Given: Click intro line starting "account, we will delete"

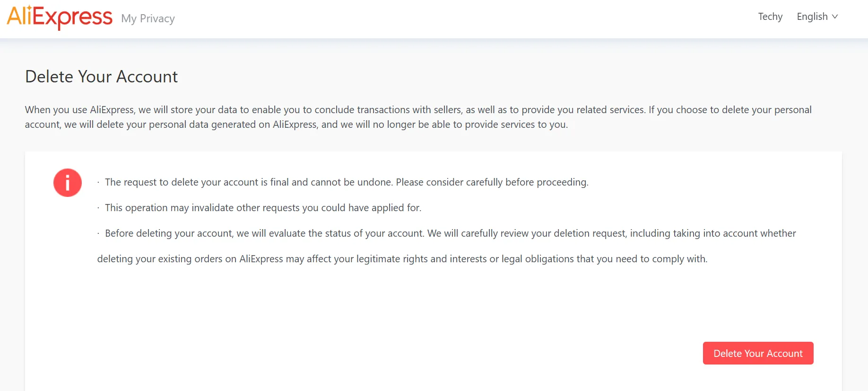Looking at the screenshot, I should click(x=296, y=124).
